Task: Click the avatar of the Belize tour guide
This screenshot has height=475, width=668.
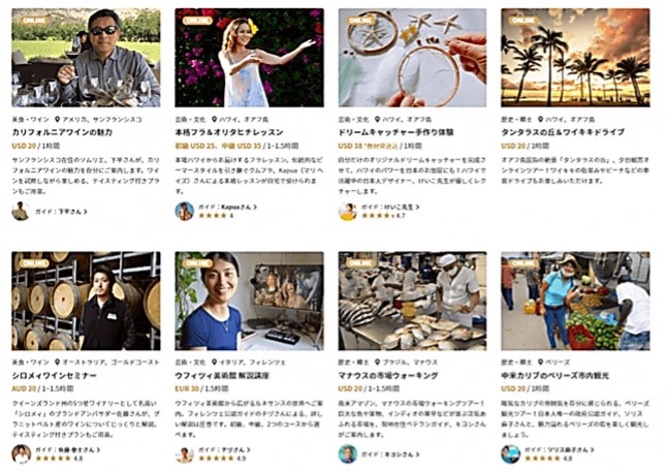Action: point(510,454)
